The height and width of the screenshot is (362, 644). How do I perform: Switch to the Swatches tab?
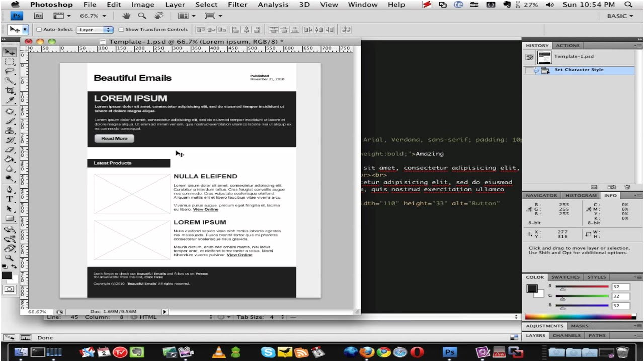tap(565, 277)
